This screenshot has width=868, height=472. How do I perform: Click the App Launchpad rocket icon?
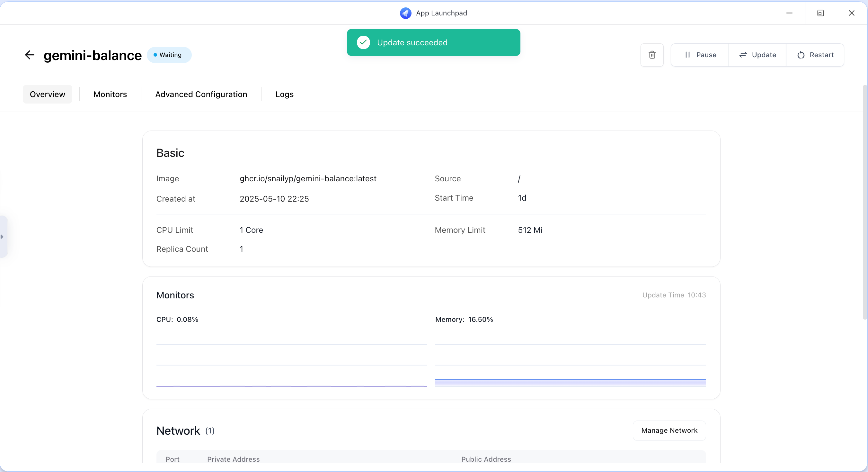click(405, 13)
